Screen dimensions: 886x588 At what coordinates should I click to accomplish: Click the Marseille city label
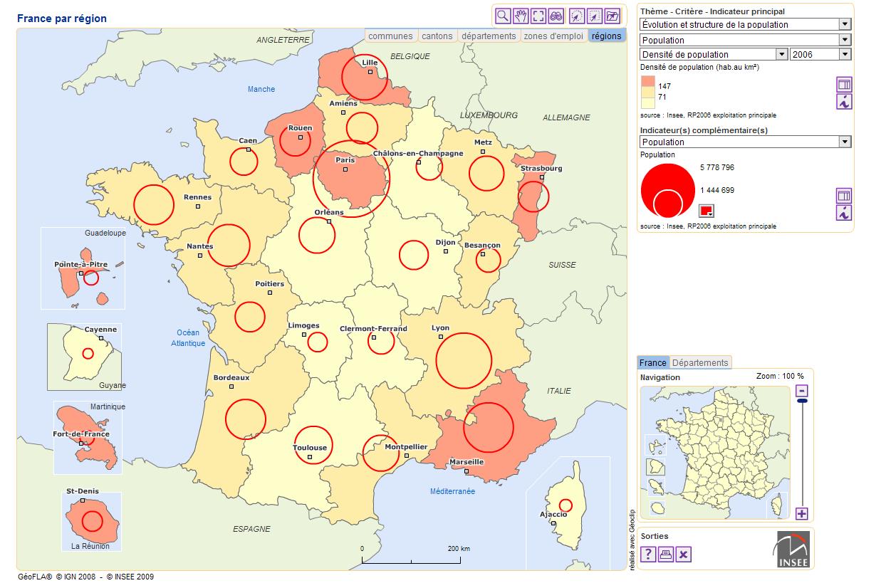point(467,462)
